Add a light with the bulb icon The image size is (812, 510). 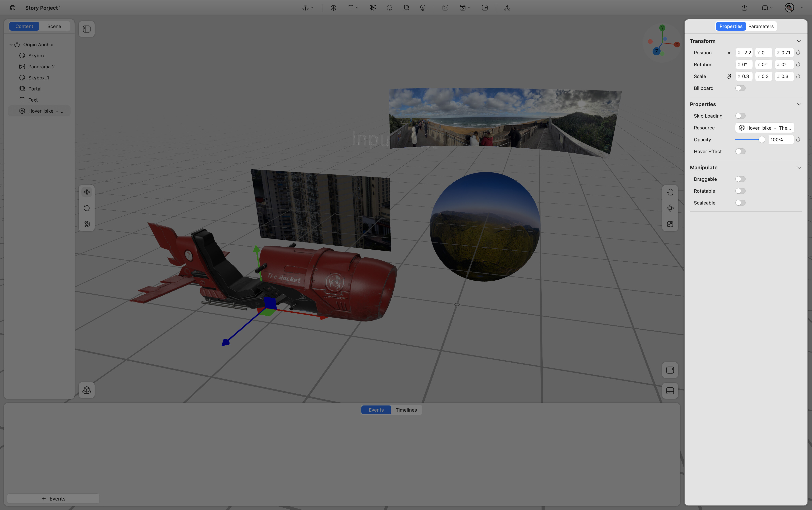[423, 8]
